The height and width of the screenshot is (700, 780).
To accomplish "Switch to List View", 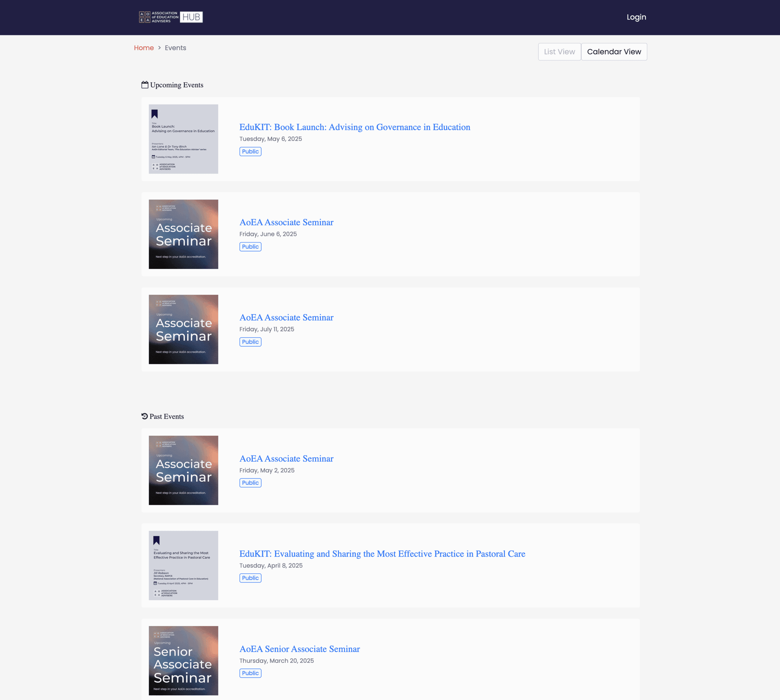I will pyautogui.click(x=559, y=51).
